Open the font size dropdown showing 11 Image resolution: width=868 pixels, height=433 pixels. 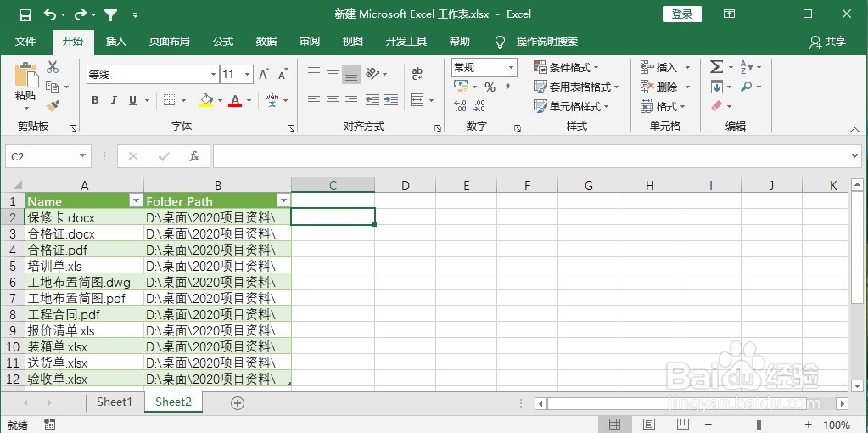click(x=248, y=75)
